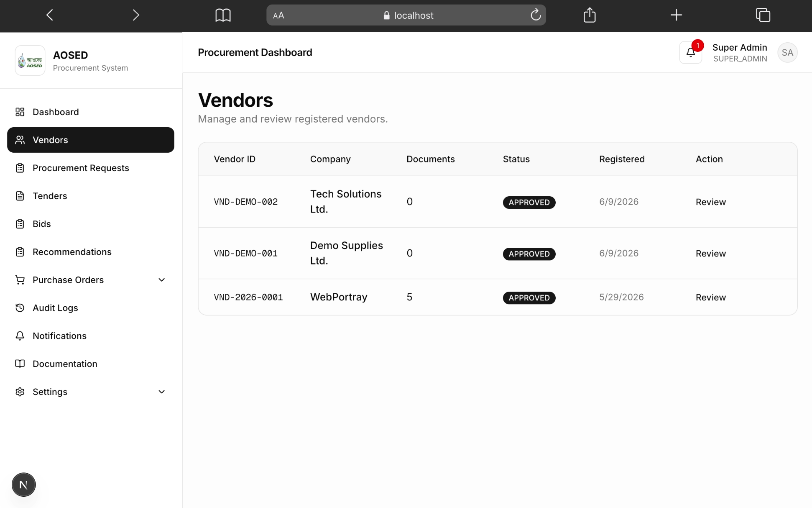Click the Audit Logs history icon
This screenshot has height=508, width=812.
(20, 308)
